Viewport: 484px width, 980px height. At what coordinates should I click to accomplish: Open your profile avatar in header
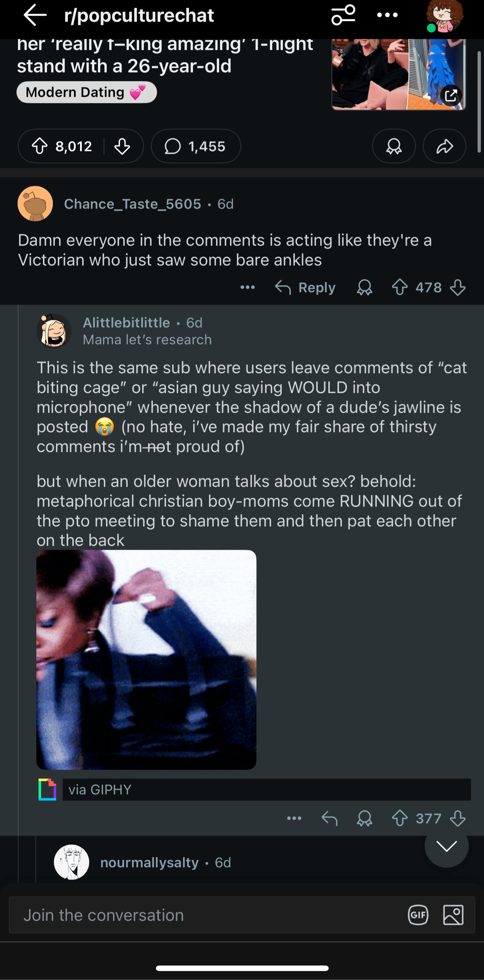click(445, 16)
